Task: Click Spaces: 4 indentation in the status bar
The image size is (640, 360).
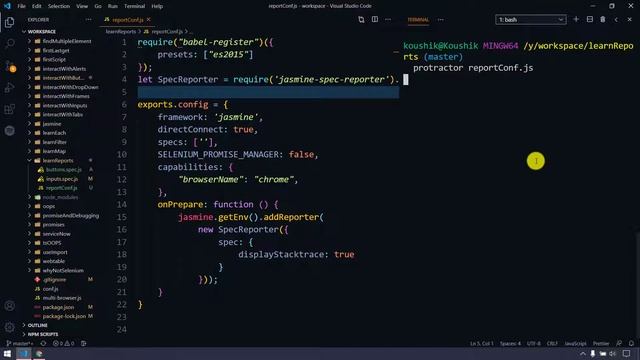Action: (510, 343)
